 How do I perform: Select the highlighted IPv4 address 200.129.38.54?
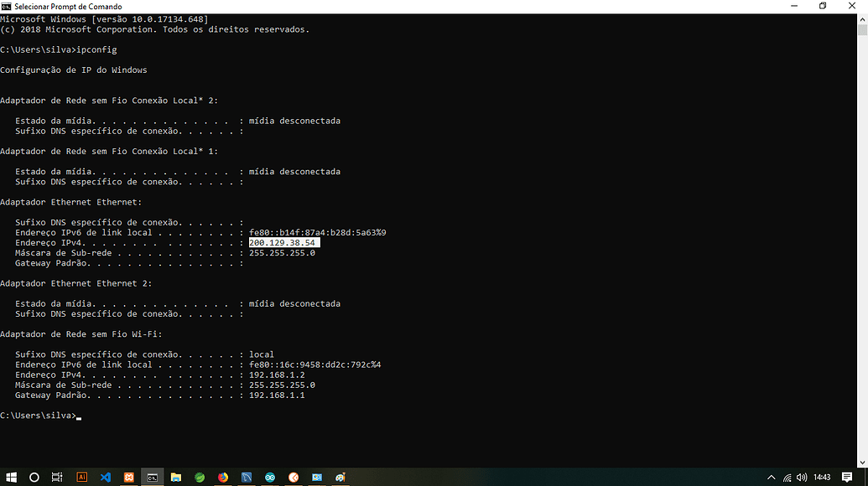tap(282, 242)
